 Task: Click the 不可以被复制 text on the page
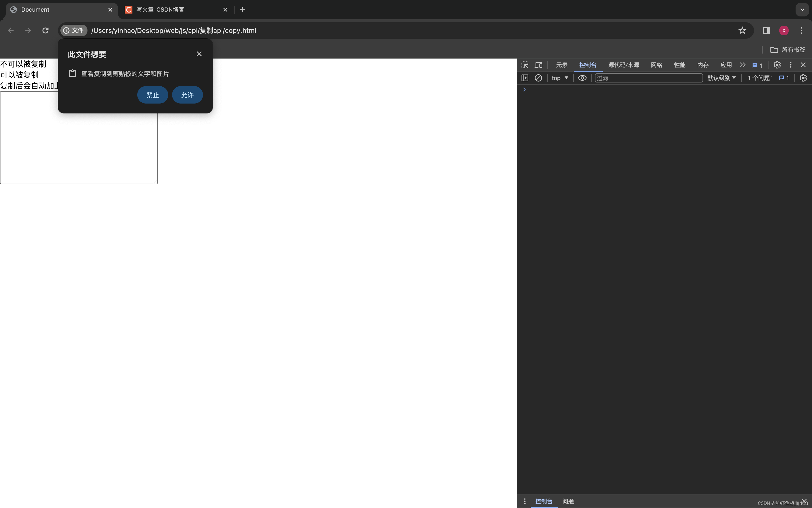coord(23,64)
